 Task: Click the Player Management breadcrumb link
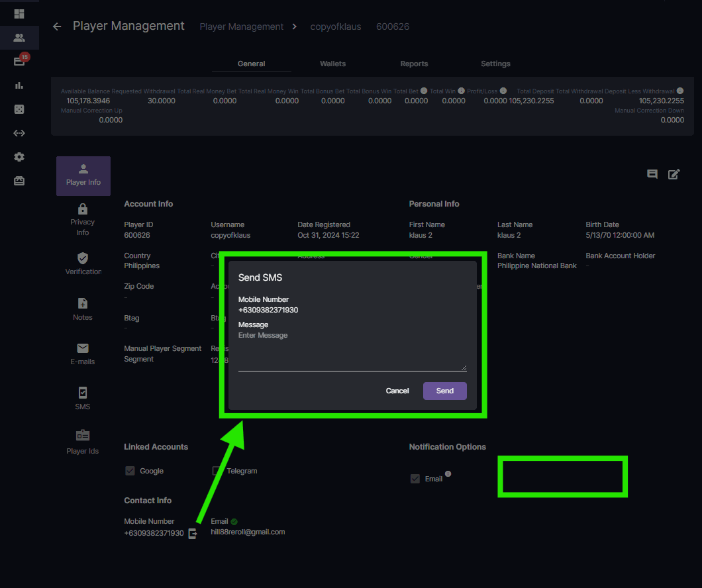coord(241,27)
